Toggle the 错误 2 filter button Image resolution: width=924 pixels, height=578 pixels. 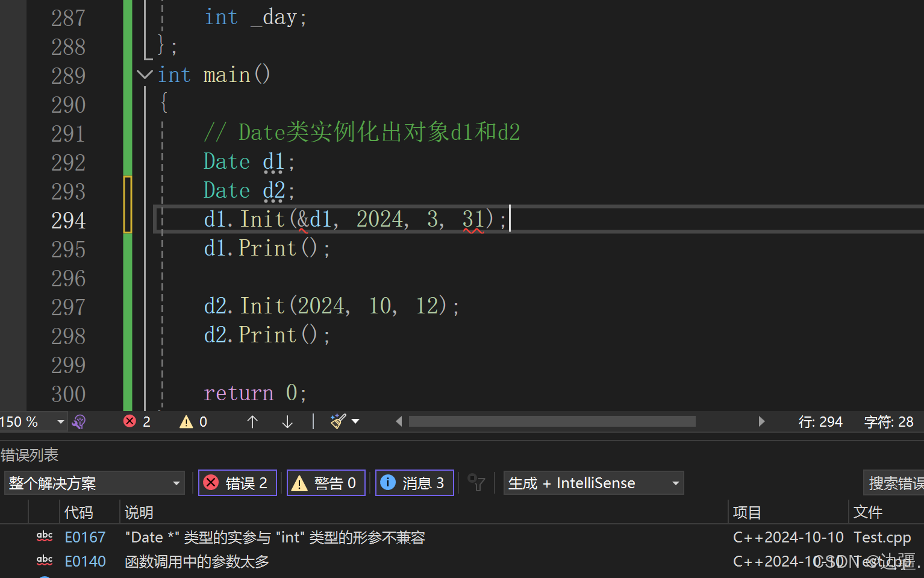tap(237, 483)
